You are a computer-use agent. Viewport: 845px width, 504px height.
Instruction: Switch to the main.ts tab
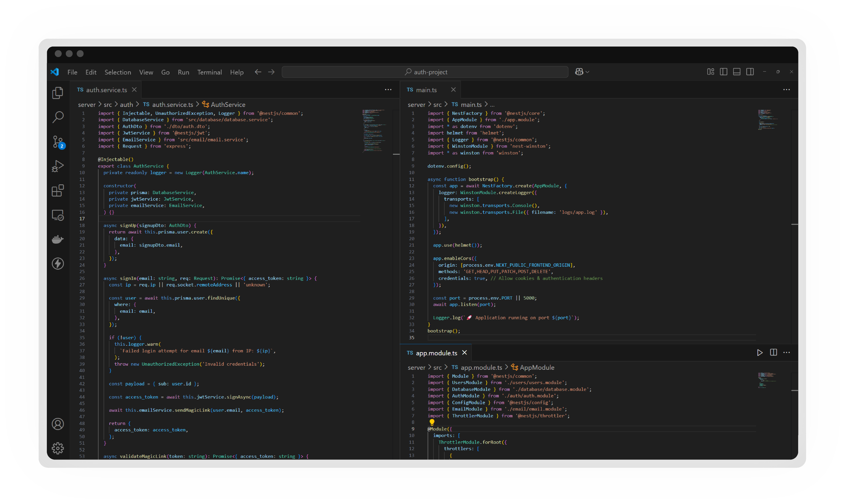426,90
